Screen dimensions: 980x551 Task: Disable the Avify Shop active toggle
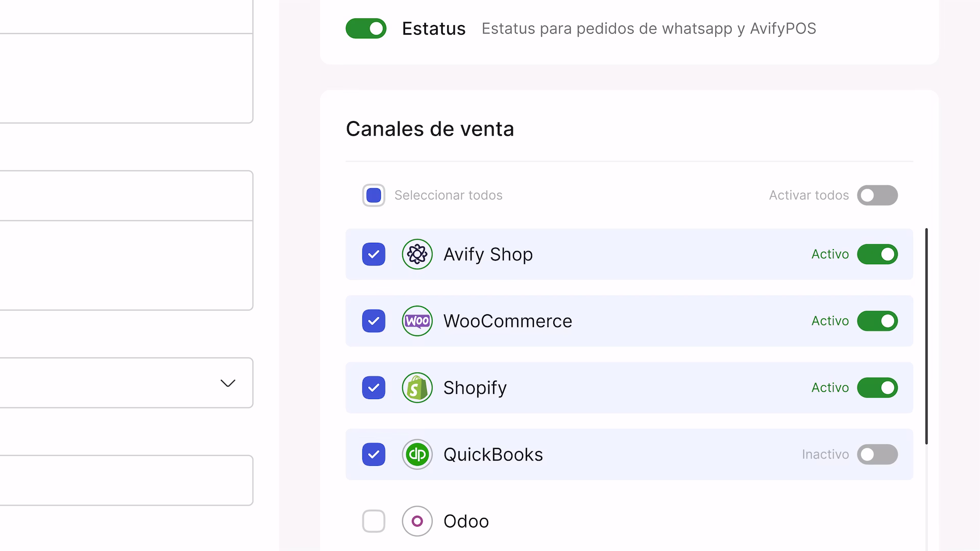[877, 254]
